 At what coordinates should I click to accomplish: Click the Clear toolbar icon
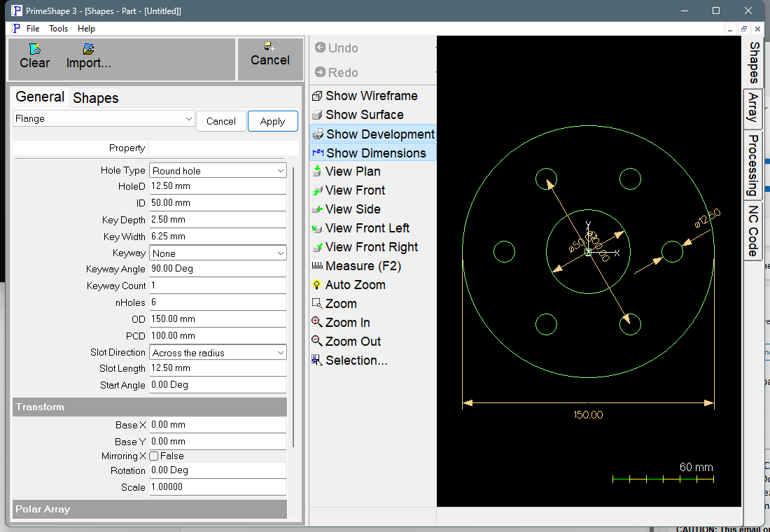[x=34, y=48]
